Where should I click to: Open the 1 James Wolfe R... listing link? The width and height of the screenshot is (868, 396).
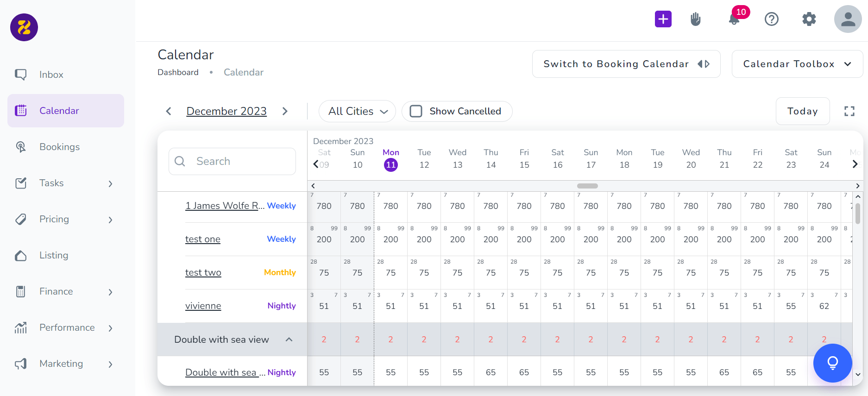(x=225, y=206)
